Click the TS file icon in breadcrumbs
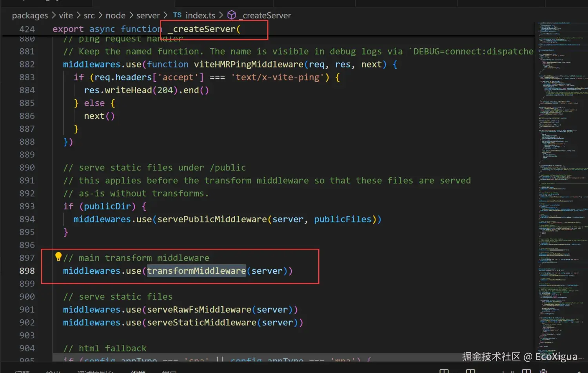This screenshot has height=373, width=588. tap(177, 15)
